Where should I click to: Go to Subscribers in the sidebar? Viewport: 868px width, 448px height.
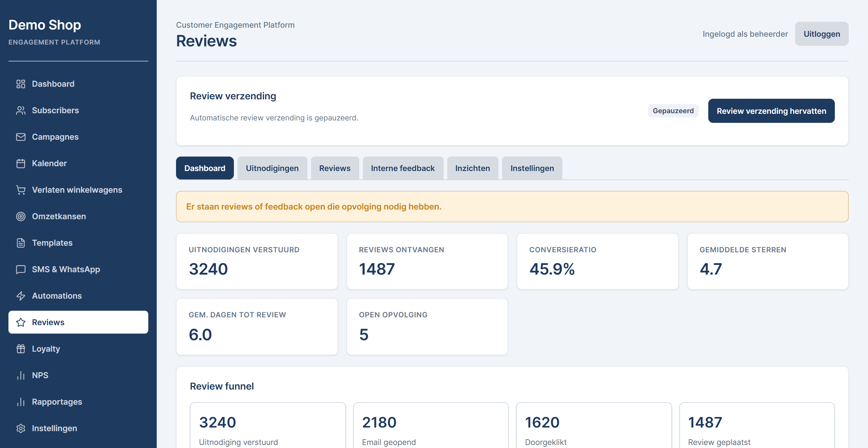pos(78,110)
